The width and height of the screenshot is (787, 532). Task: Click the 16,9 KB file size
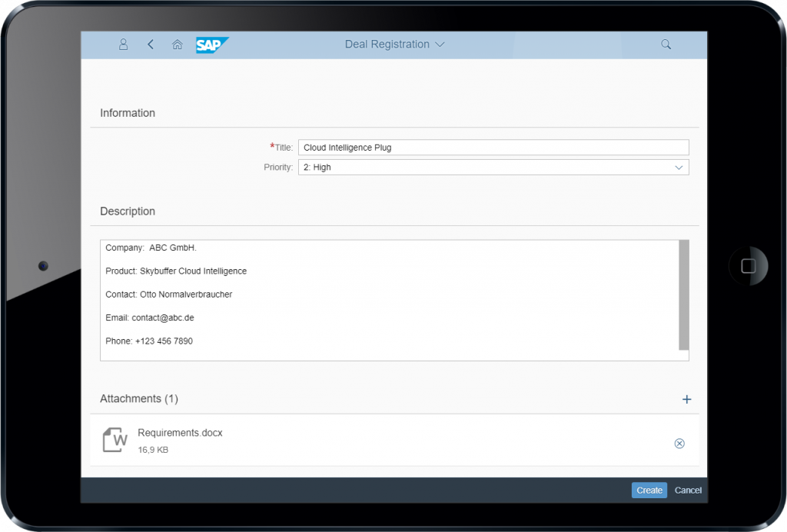153,451
